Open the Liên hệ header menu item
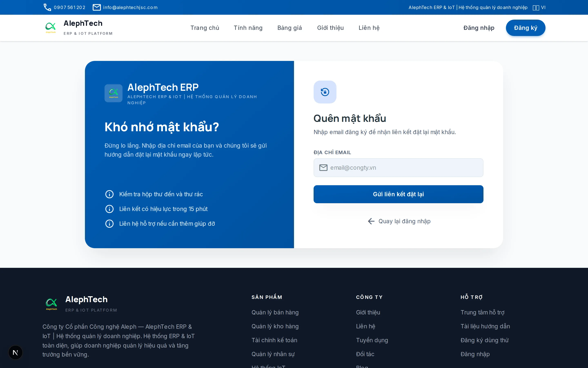This screenshot has height=368, width=588. coord(369,28)
